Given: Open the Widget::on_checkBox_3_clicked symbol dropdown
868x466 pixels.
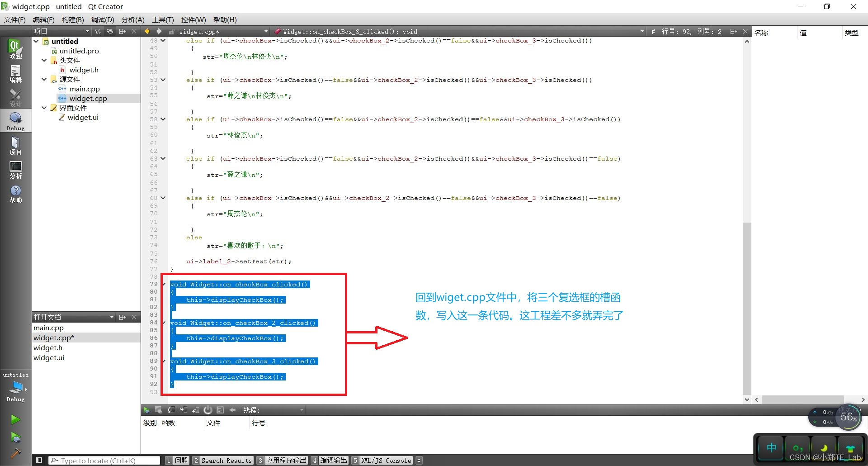Looking at the screenshot, I should 459,32.
